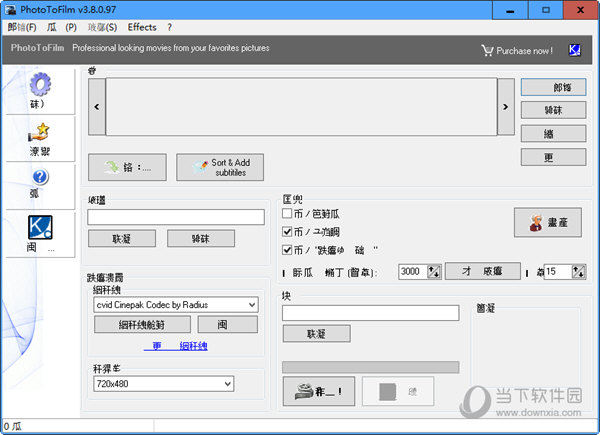Open the ? help menu
The height and width of the screenshot is (435, 600).
click(x=170, y=28)
